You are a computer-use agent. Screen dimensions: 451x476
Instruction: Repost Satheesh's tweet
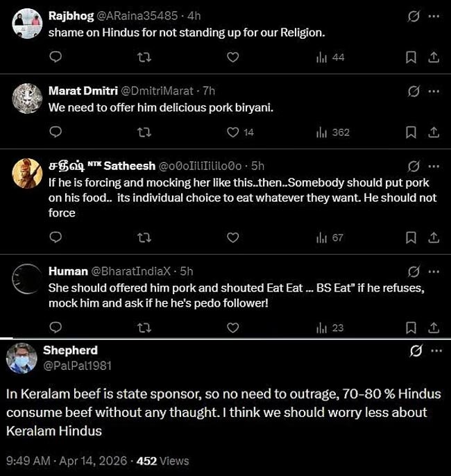coord(144,238)
